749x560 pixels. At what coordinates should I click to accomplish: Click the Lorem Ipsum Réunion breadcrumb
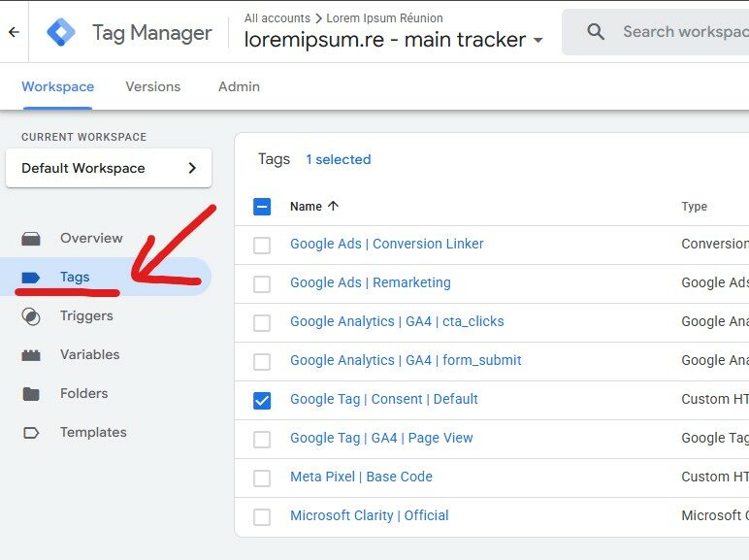tap(384, 18)
